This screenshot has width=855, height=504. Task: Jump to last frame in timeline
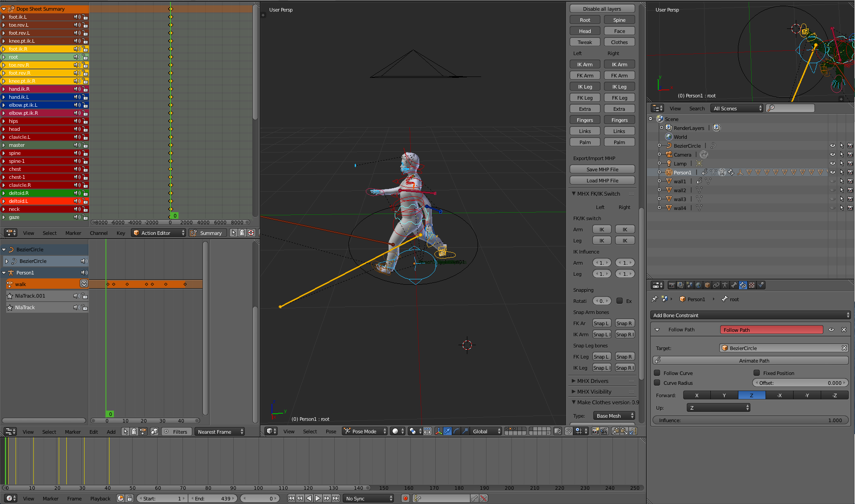(x=336, y=498)
